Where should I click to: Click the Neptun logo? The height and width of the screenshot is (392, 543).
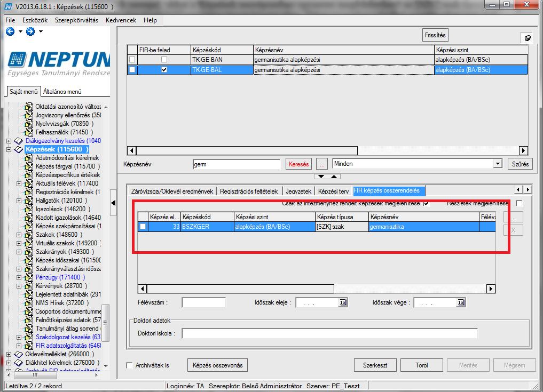click(59, 63)
